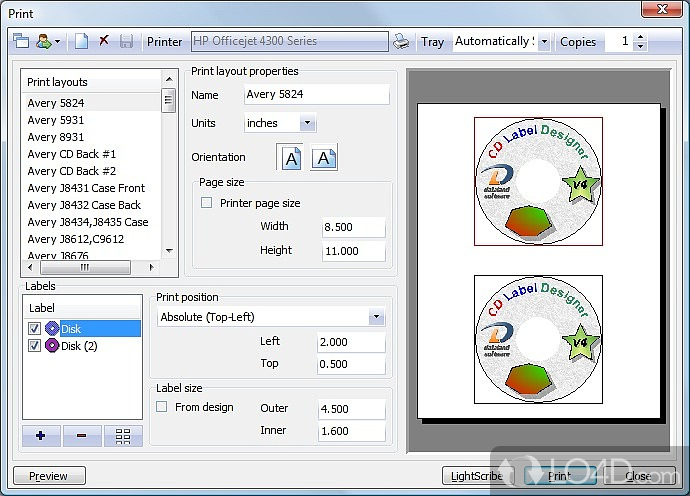The width and height of the screenshot is (690, 496).
Task: Click the Preview button
Action: click(49, 476)
